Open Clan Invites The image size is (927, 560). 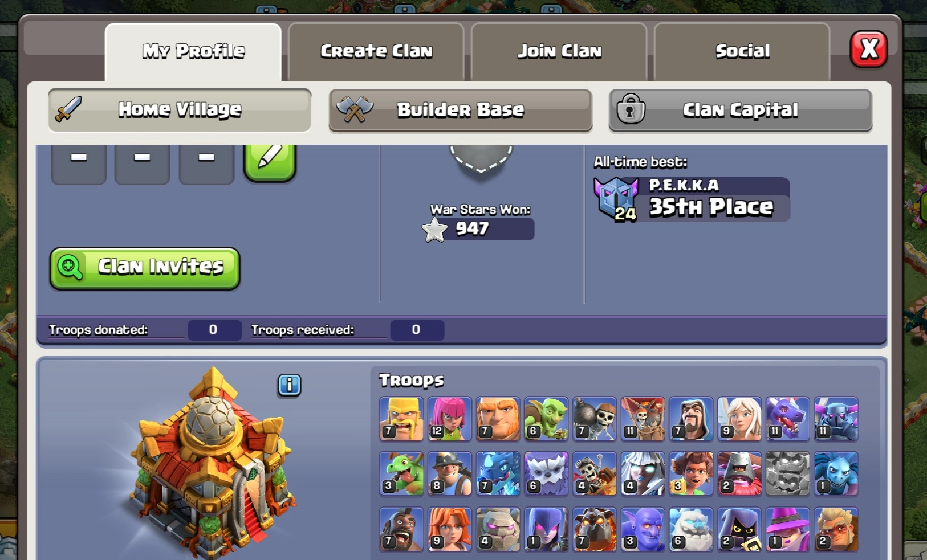(x=145, y=268)
